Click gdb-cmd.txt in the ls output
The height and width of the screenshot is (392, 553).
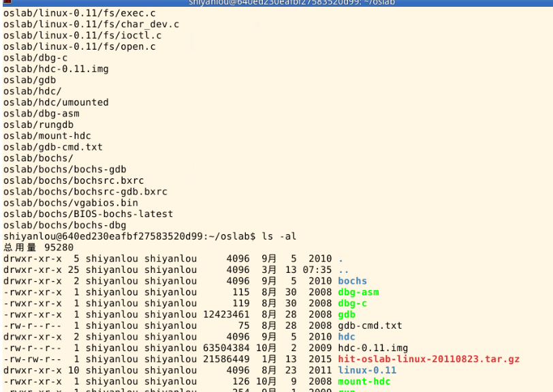(x=370, y=326)
